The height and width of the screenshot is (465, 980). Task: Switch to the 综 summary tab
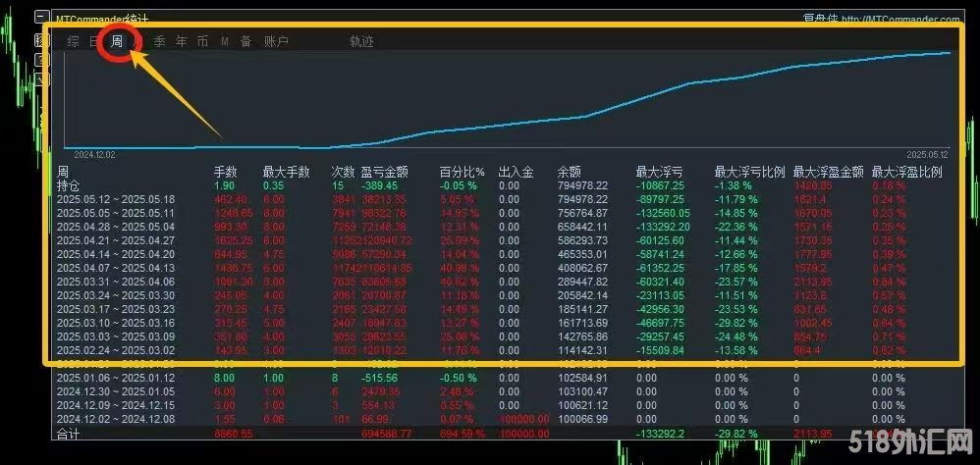pyautogui.click(x=74, y=42)
